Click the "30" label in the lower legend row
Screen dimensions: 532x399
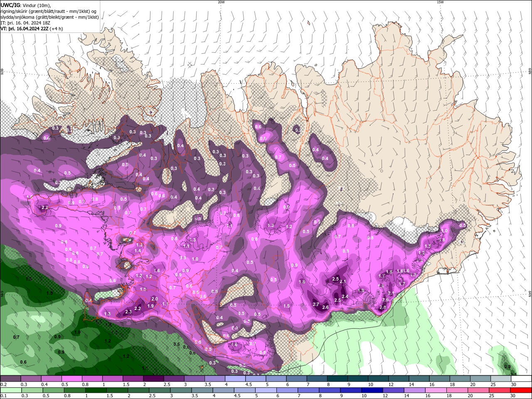click(x=514, y=396)
